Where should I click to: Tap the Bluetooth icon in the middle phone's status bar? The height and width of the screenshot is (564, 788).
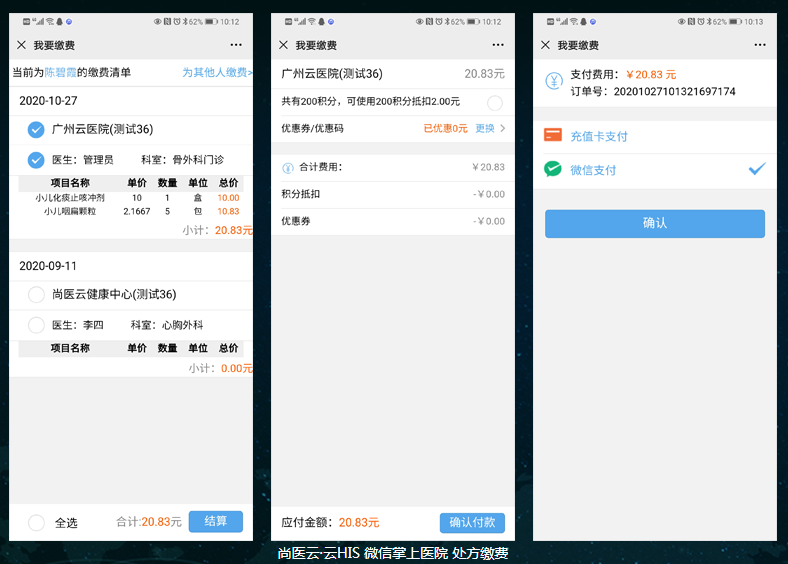pyautogui.click(x=447, y=22)
